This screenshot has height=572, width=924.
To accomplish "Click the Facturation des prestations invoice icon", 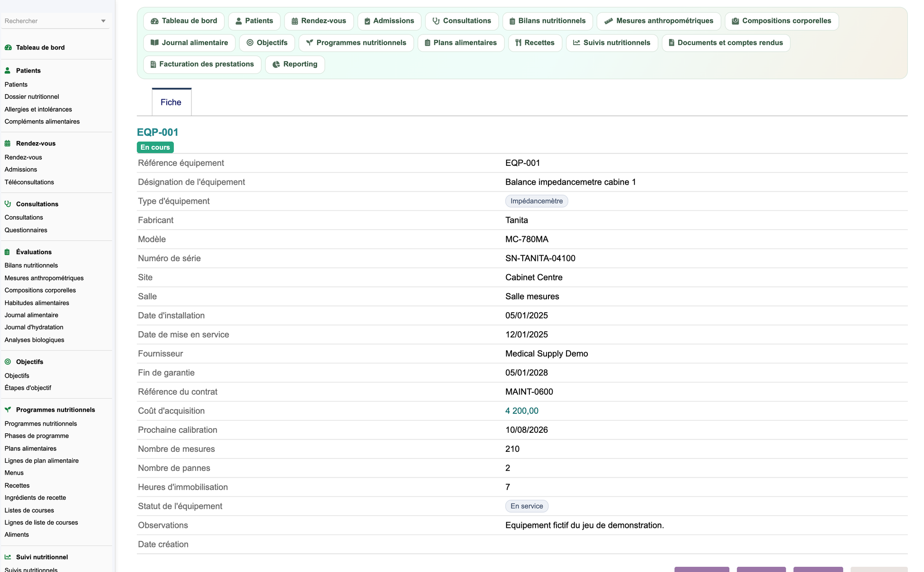I will 153,65.
